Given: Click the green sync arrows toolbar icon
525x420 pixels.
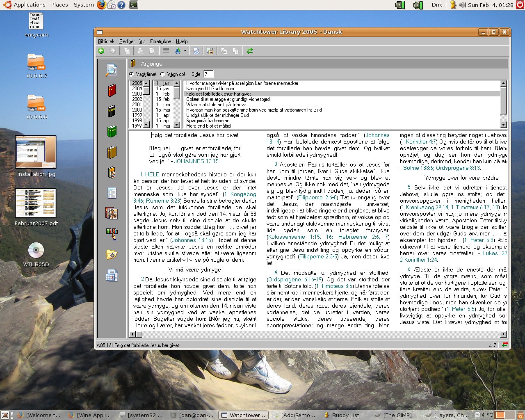Looking at the screenshot, I should click(249, 51).
